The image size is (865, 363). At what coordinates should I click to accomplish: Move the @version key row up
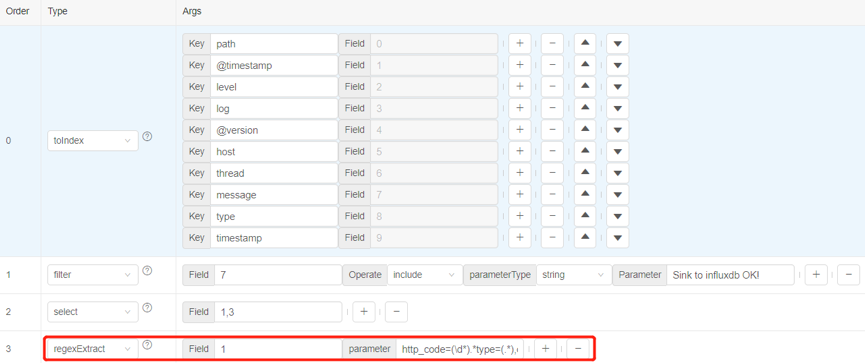(585, 130)
